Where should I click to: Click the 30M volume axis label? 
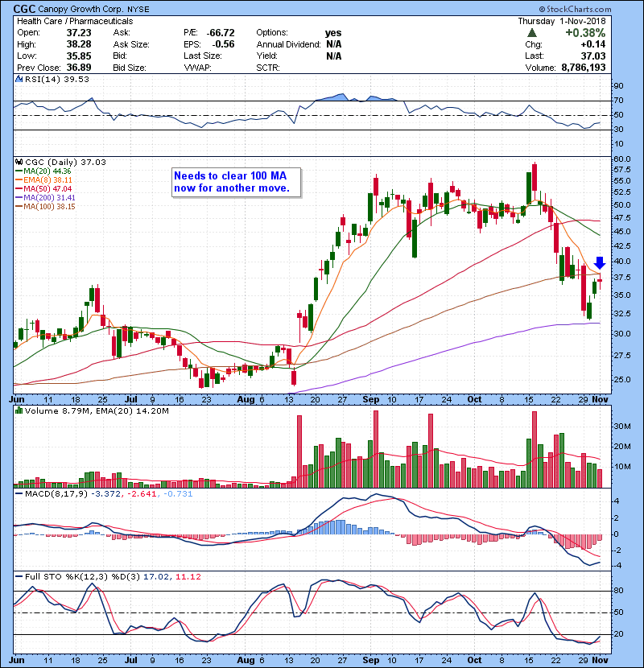[x=621, y=426]
